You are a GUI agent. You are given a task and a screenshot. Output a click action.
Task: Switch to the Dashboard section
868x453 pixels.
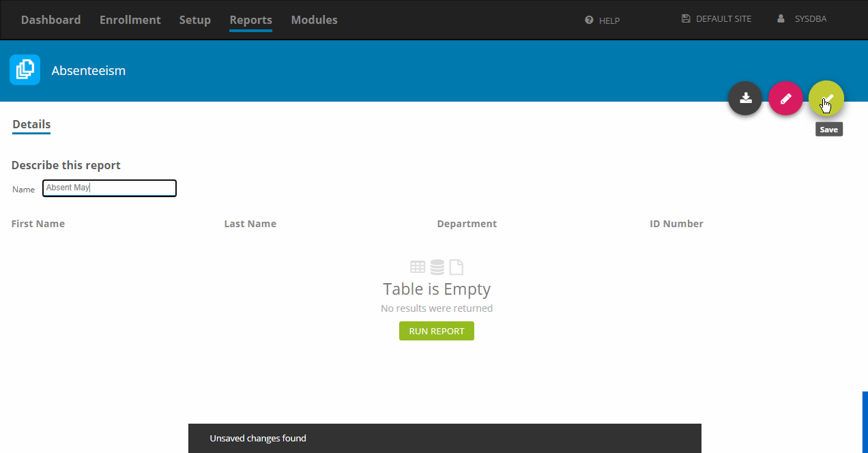50,20
